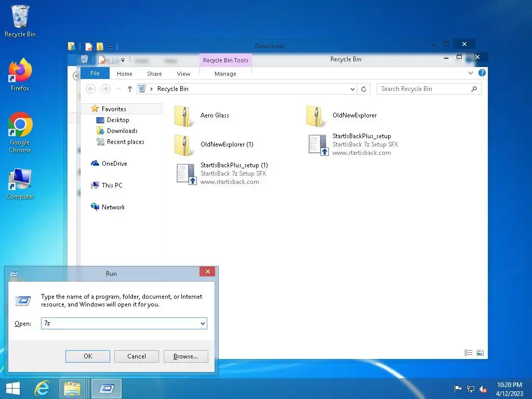This screenshot has height=399, width=532.
Task: Expand the ribbon with the chevron
Action: coord(471,73)
